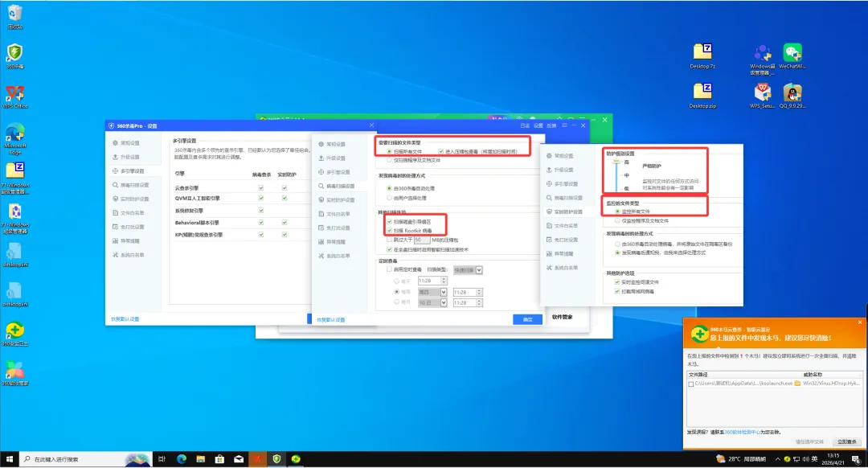Show hidden icons chevron in system tray
868x468 pixels.
[x=777, y=459]
